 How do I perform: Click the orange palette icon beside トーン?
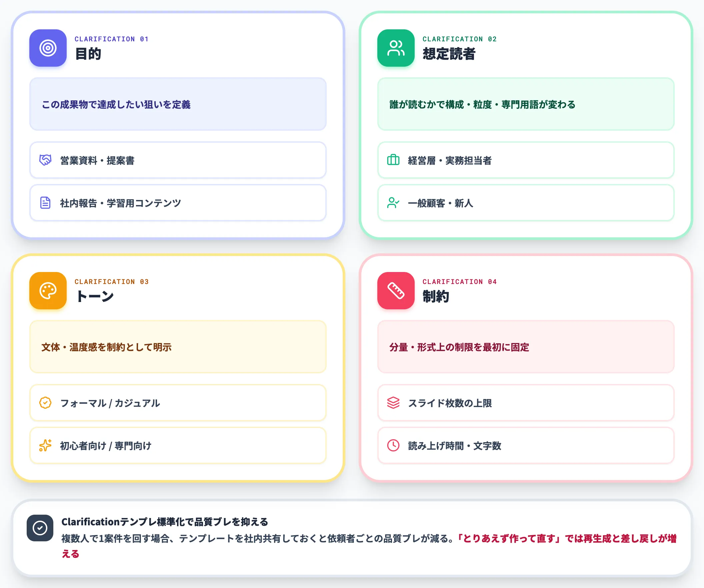[48, 291]
